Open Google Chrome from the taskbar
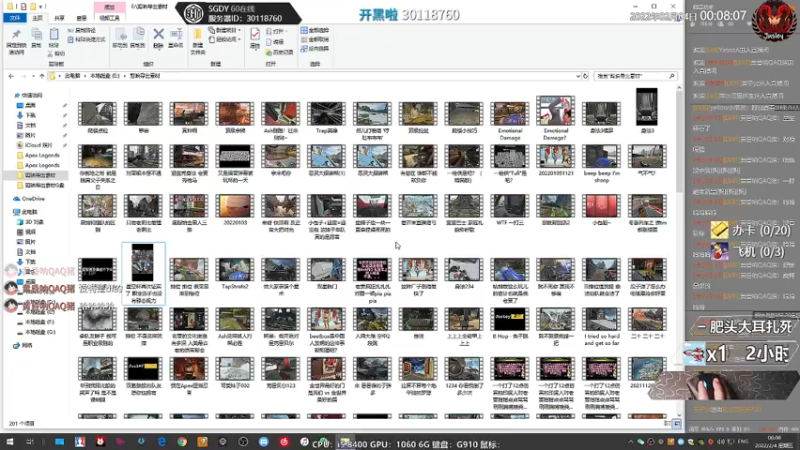Viewport: 800px width, 450px height. click(182, 442)
